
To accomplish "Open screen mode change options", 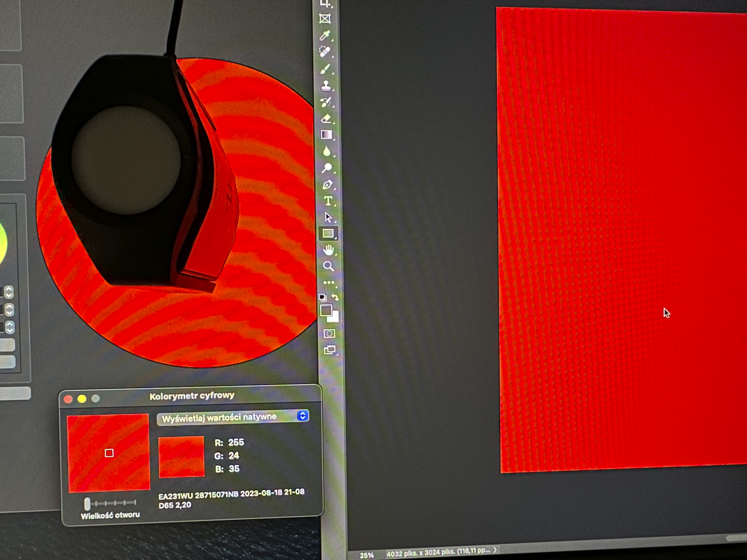I will [x=330, y=350].
